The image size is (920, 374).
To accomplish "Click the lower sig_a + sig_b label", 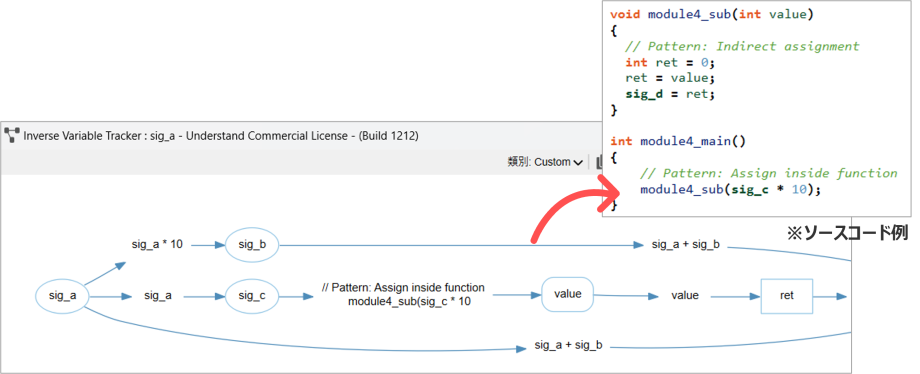I will (x=569, y=345).
